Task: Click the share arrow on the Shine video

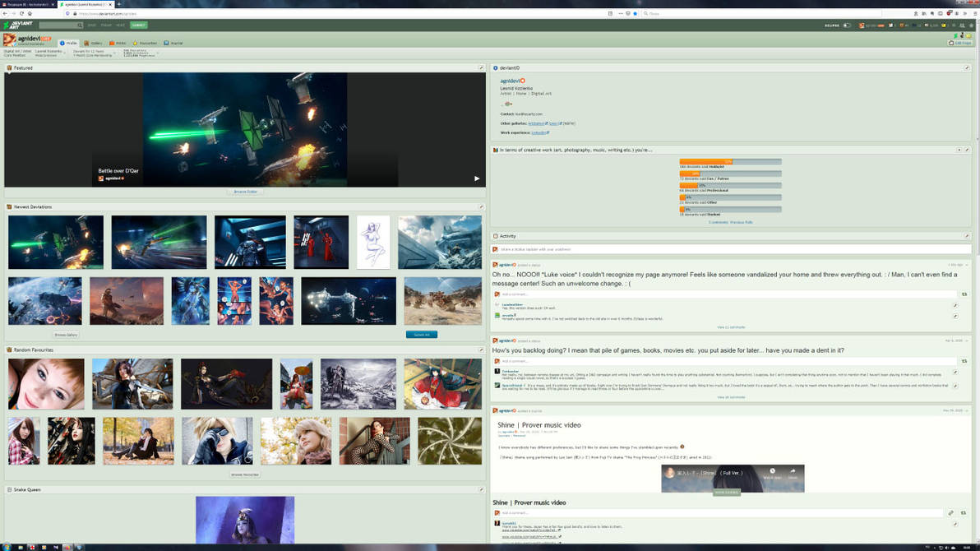Action: [x=793, y=472]
